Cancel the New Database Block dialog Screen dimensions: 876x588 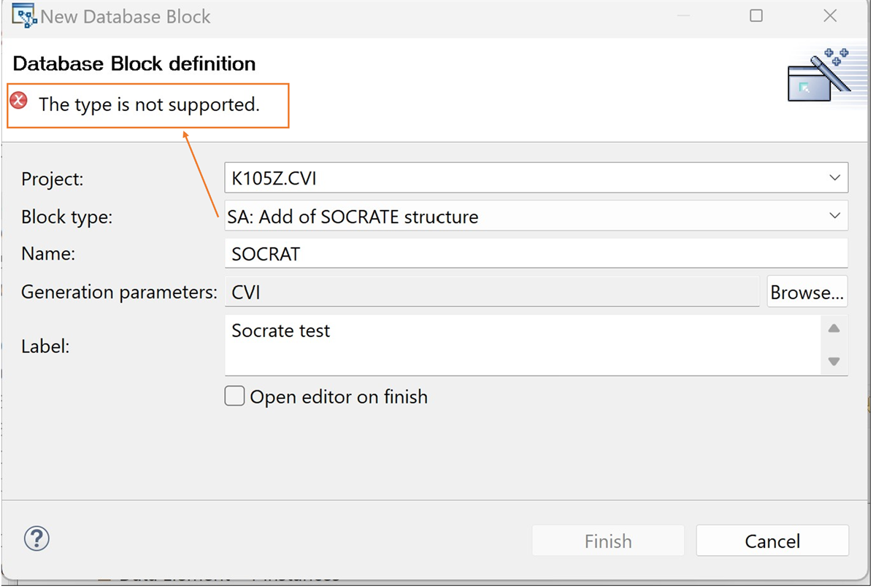click(x=772, y=541)
